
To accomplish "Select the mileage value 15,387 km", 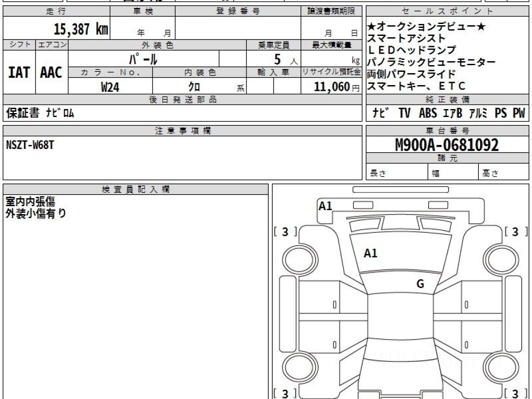I will [x=81, y=29].
